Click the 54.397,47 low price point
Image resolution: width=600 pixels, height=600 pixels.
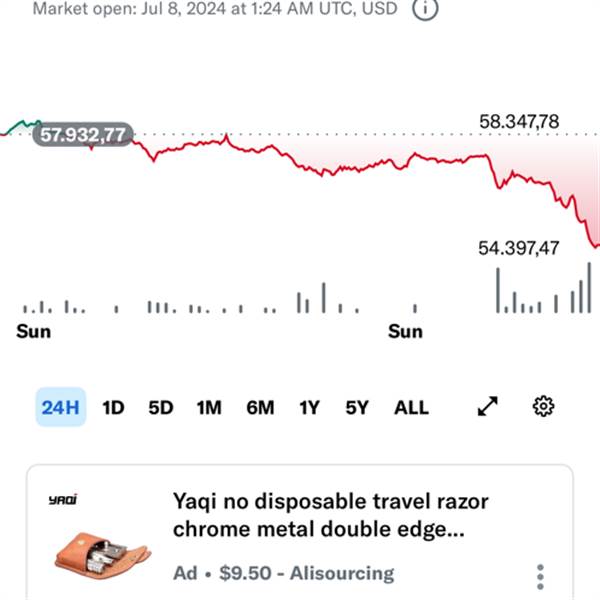point(518,248)
